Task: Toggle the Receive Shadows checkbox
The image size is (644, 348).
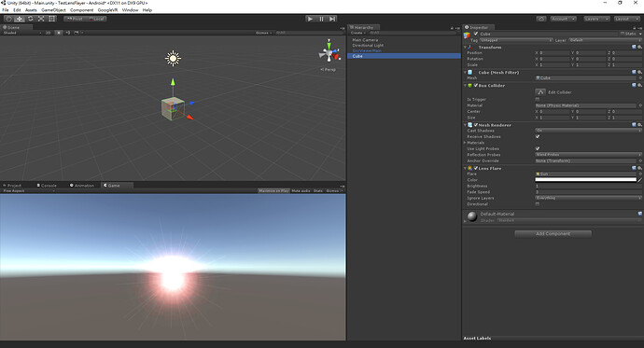Action: (538, 136)
